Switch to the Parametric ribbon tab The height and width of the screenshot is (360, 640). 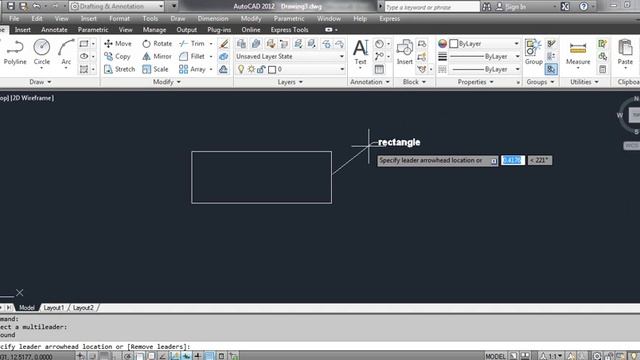click(x=93, y=30)
